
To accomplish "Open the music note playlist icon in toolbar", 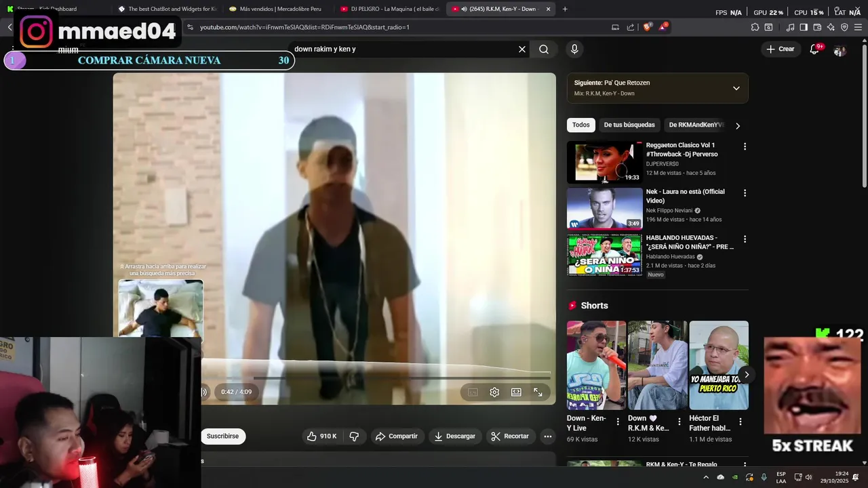I will 790,27.
